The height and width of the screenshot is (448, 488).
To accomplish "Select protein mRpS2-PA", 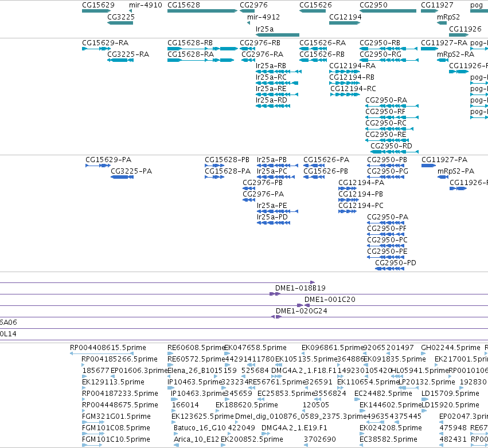I will point(443,177).
